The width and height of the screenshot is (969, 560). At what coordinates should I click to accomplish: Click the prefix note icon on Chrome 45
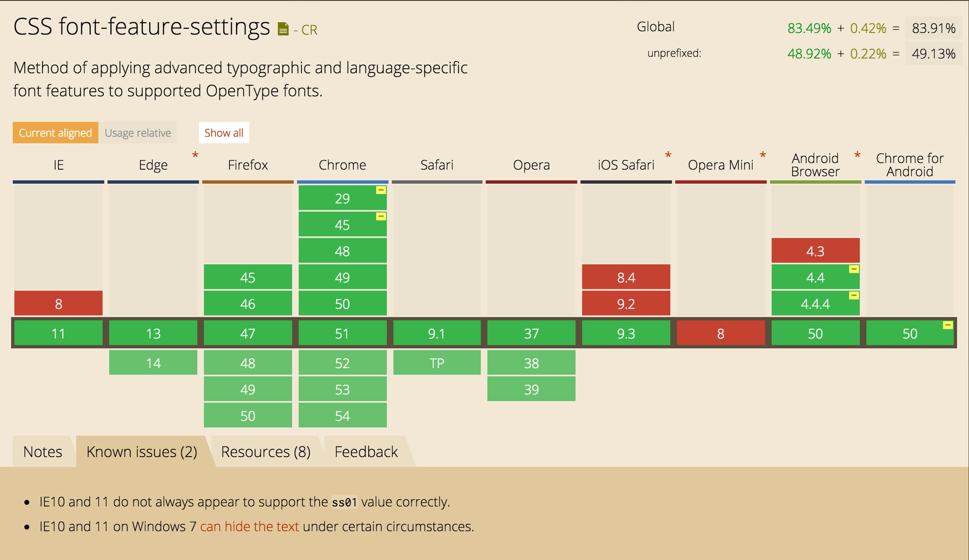381,217
